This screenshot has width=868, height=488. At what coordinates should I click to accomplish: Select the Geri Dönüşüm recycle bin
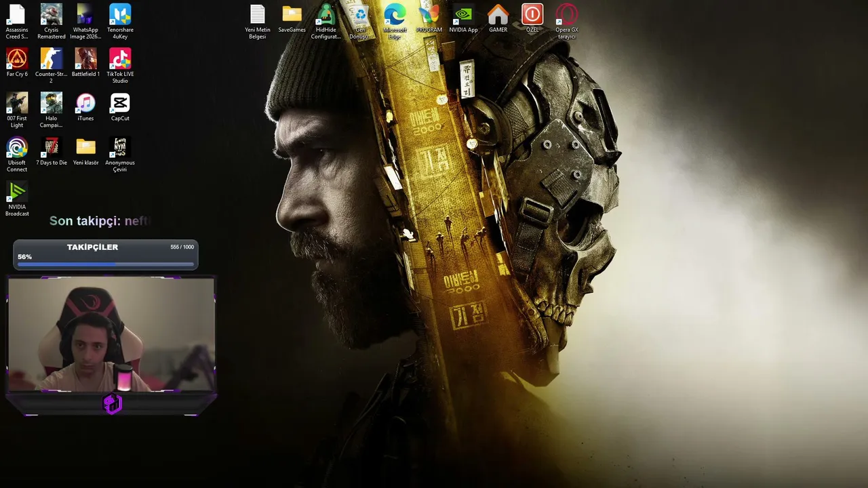tap(360, 21)
